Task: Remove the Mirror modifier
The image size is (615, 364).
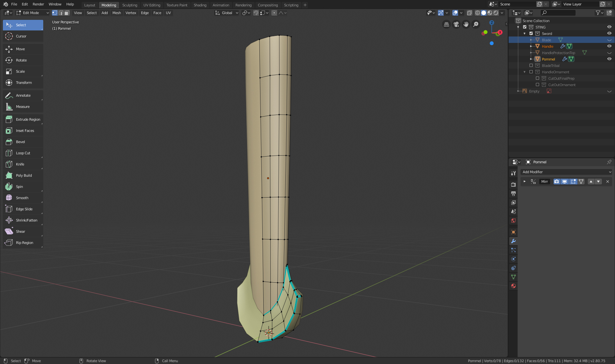Action: click(607, 182)
